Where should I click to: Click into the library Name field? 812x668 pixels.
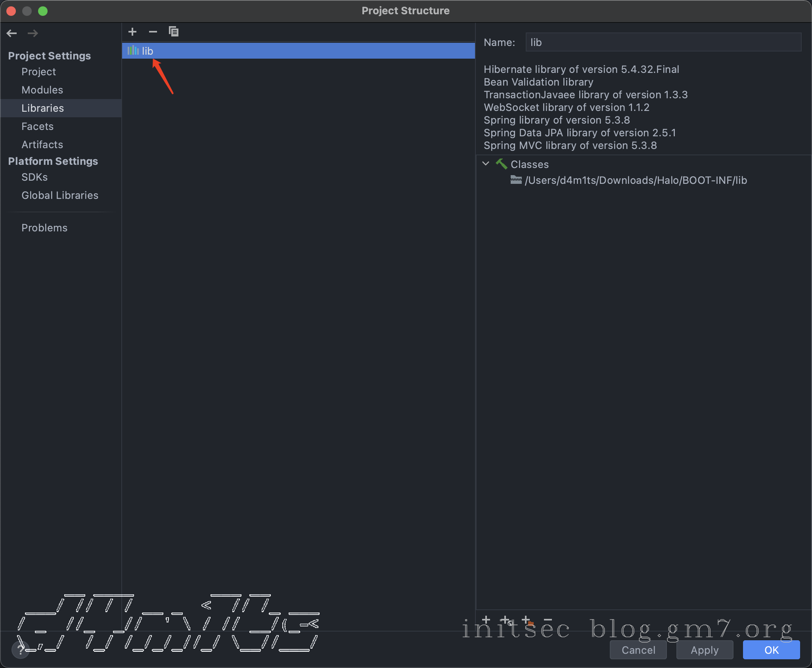point(663,42)
